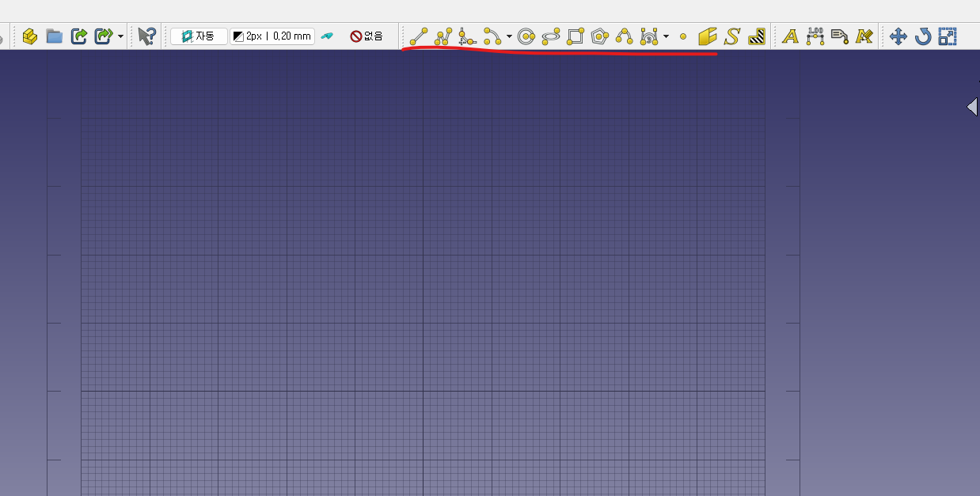Viewport: 980px width, 496px height.
Task: Select the Facebinder tool
Action: coord(708,36)
